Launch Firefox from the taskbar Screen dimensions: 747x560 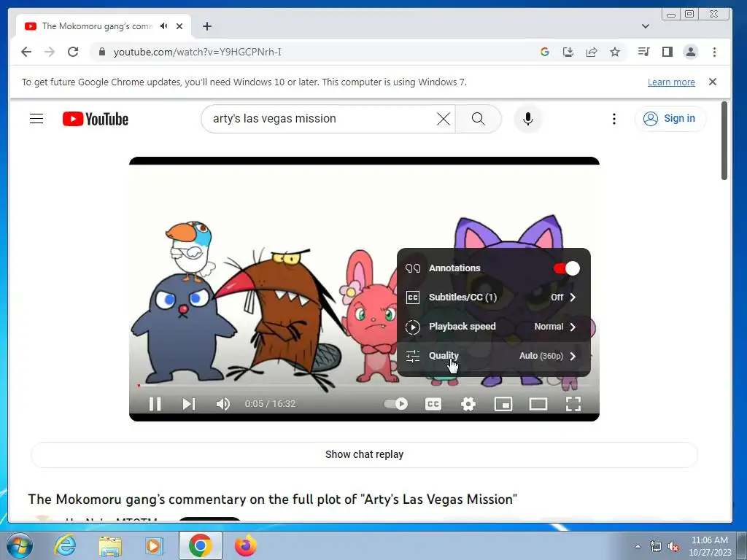point(245,545)
